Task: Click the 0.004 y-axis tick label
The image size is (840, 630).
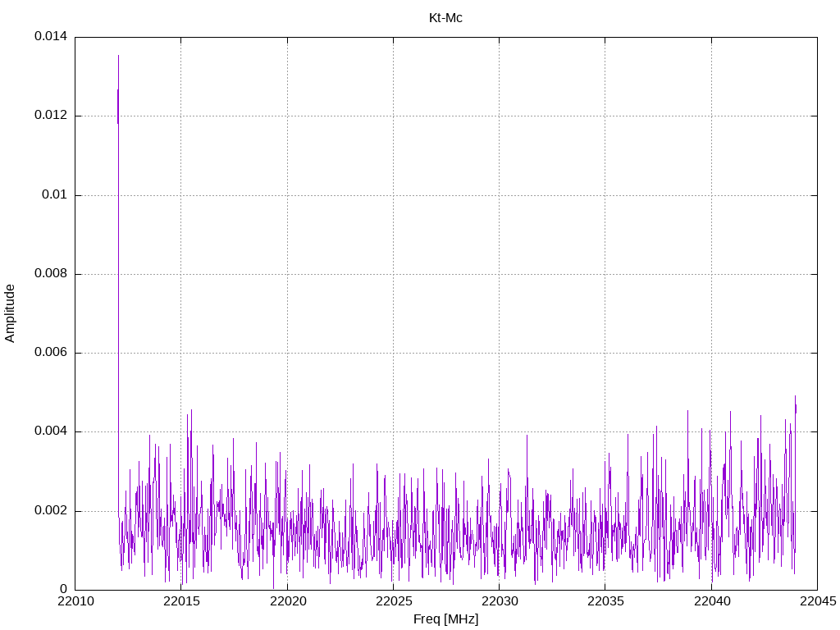Action: tap(50, 431)
